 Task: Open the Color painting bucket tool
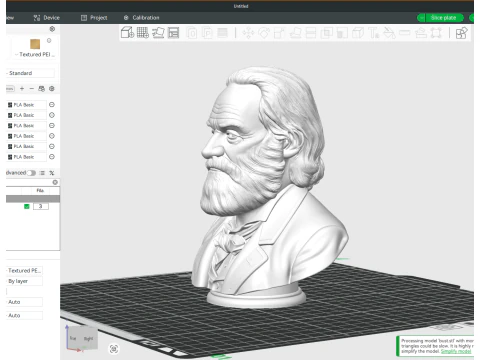[x=389, y=33]
